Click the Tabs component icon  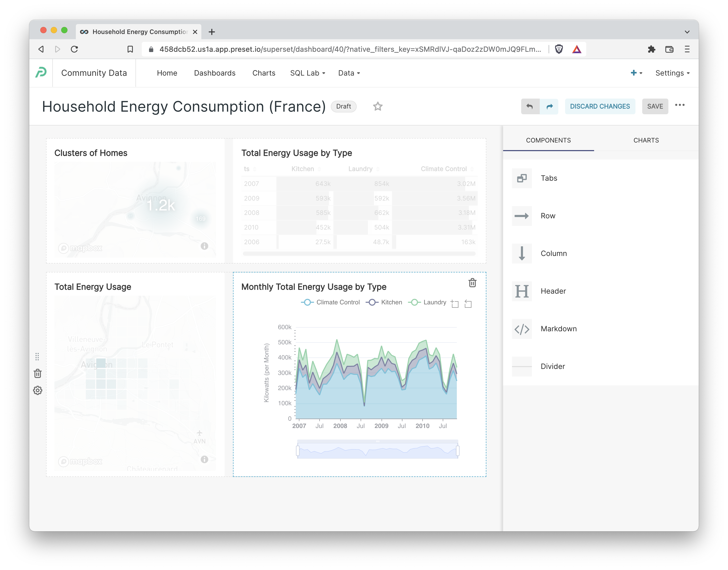pyautogui.click(x=522, y=178)
